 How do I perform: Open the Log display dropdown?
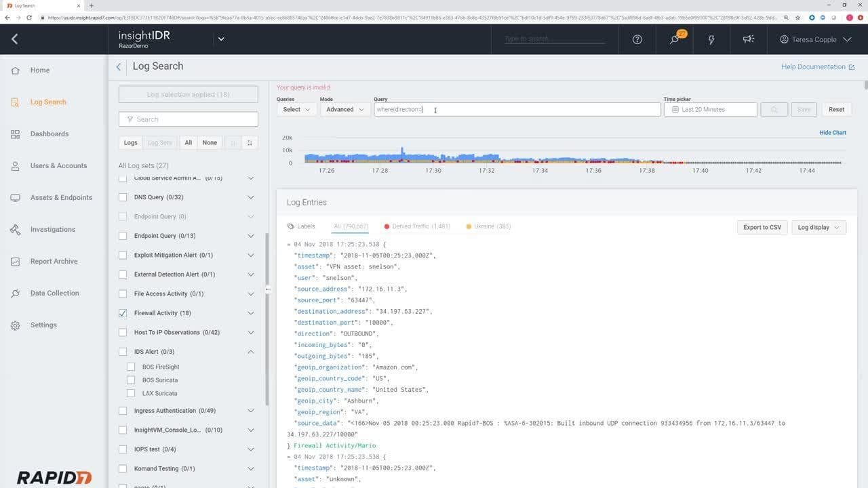[818, 227]
